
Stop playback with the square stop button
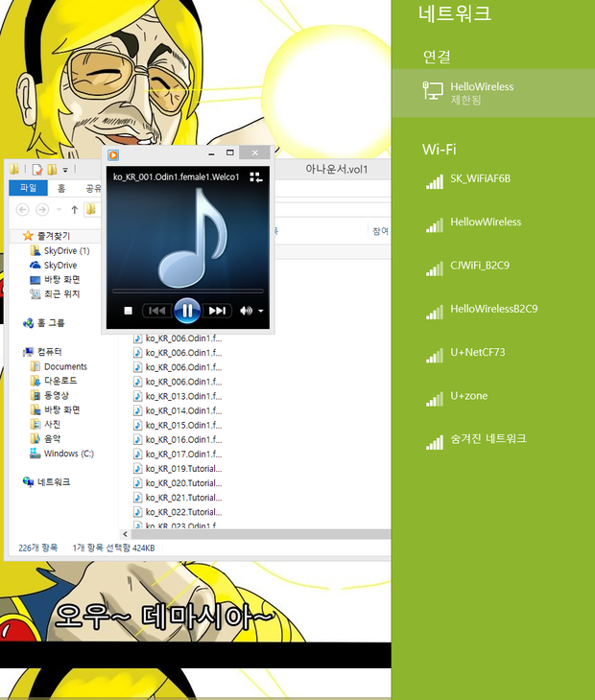[x=129, y=311]
